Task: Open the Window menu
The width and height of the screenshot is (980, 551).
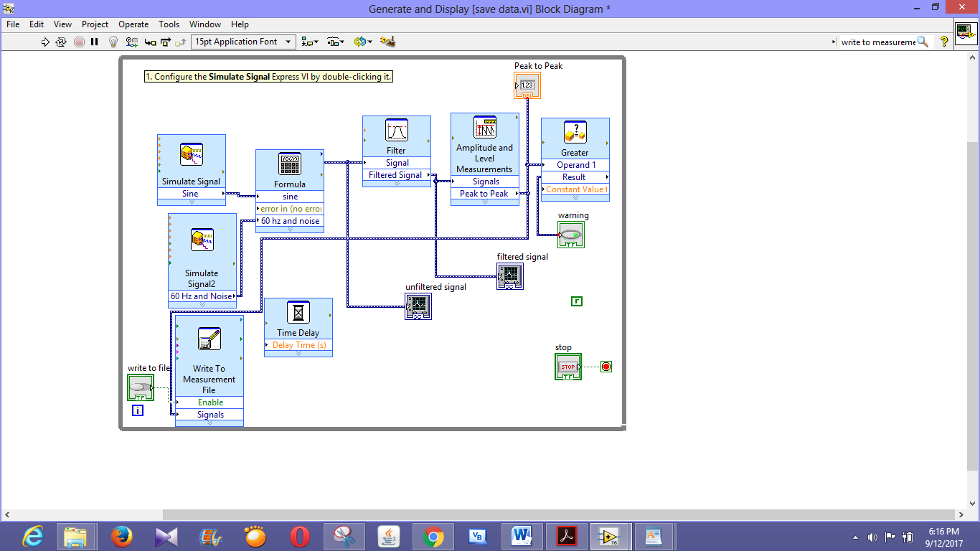Action: point(205,24)
